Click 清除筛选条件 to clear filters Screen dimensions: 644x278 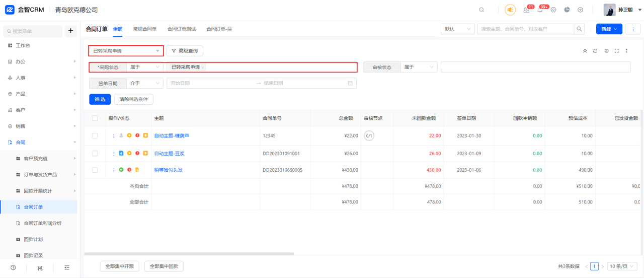(x=134, y=99)
